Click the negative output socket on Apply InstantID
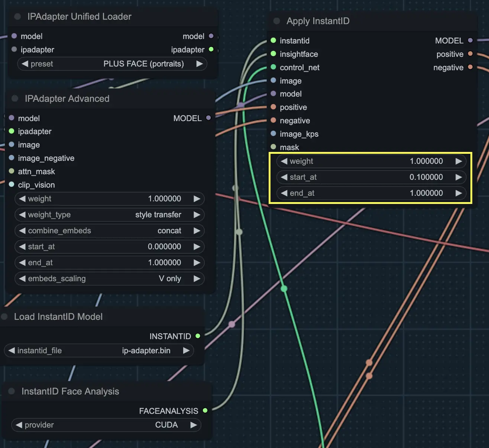 coord(470,67)
